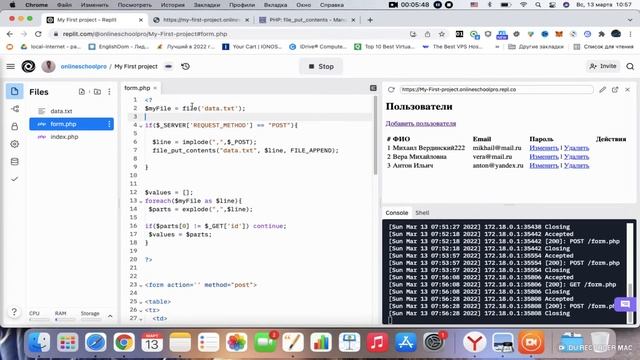
Task: Collapse the foreach block at line 13
Action: click(141, 201)
